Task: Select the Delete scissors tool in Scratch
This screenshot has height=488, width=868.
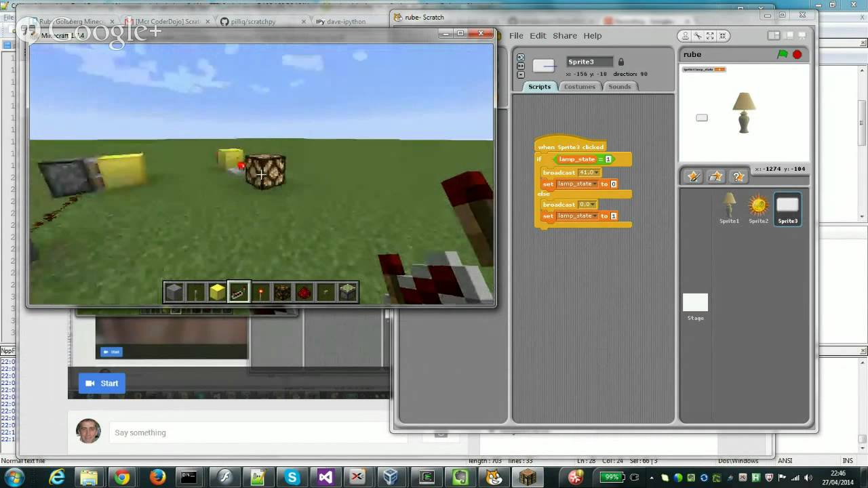Action: pyautogui.click(x=698, y=36)
